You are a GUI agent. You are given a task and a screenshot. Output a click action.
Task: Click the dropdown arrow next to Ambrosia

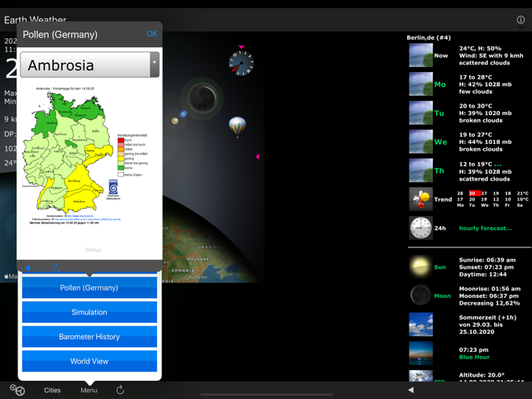[155, 65]
